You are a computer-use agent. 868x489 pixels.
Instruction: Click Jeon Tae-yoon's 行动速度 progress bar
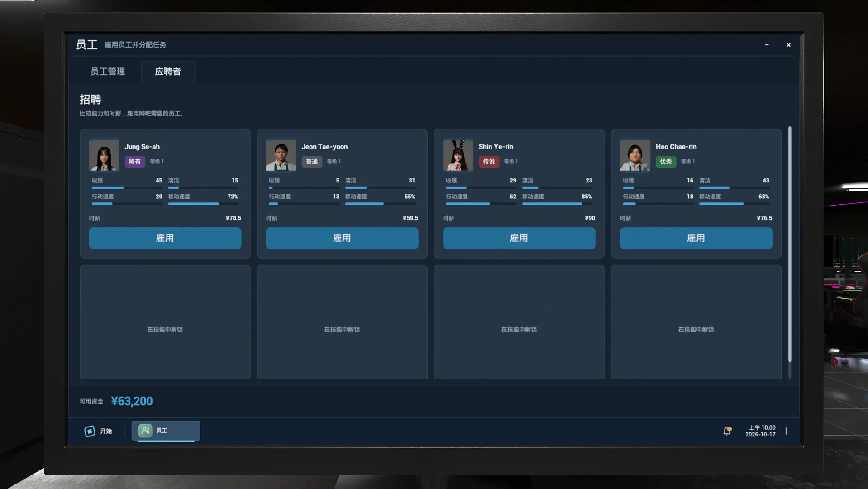coord(304,204)
